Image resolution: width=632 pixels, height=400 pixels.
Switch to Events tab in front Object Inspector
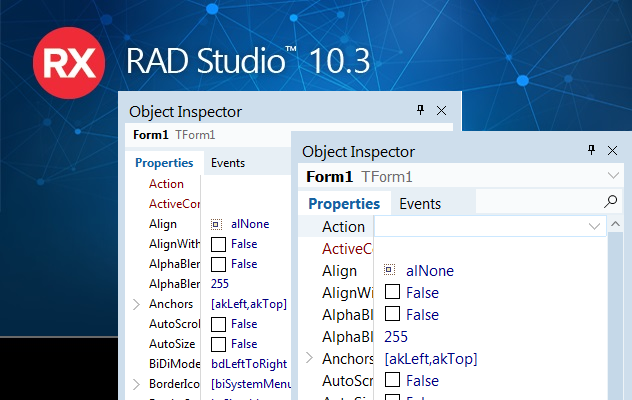420,204
